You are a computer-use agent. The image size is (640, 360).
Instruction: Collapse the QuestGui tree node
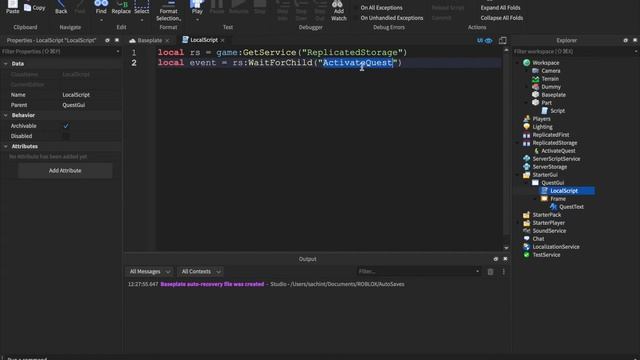pos(527,183)
